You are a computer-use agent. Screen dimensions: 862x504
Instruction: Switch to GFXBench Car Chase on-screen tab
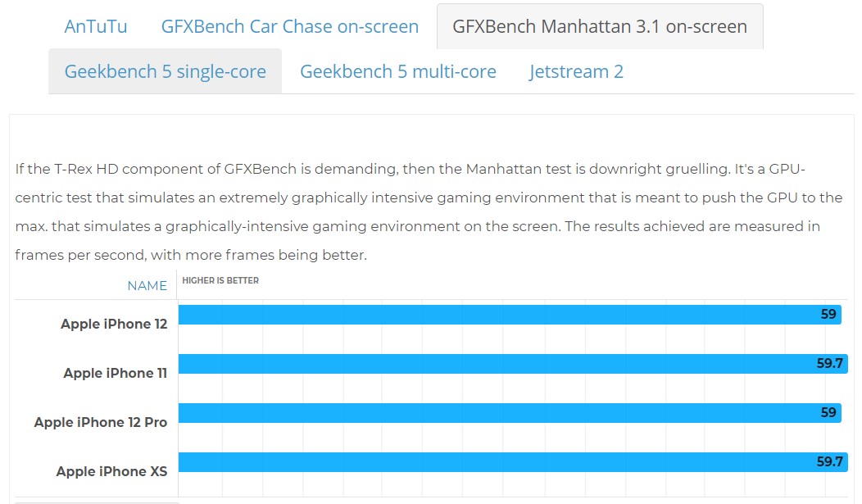click(x=289, y=26)
